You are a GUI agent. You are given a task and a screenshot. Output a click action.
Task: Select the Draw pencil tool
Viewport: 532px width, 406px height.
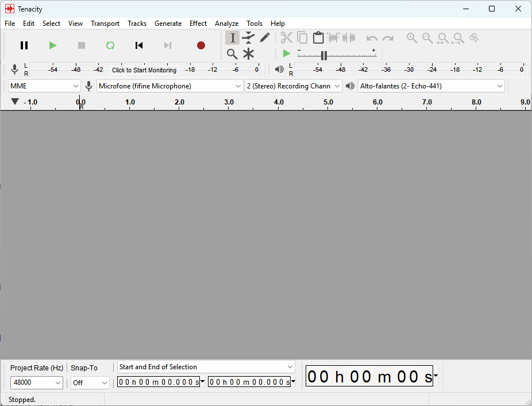[265, 38]
